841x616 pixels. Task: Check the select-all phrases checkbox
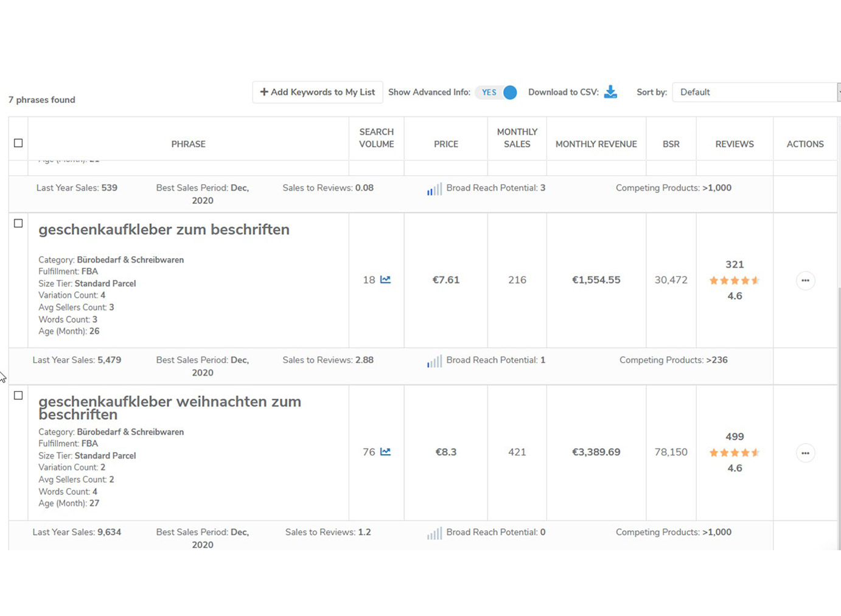(18, 143)
